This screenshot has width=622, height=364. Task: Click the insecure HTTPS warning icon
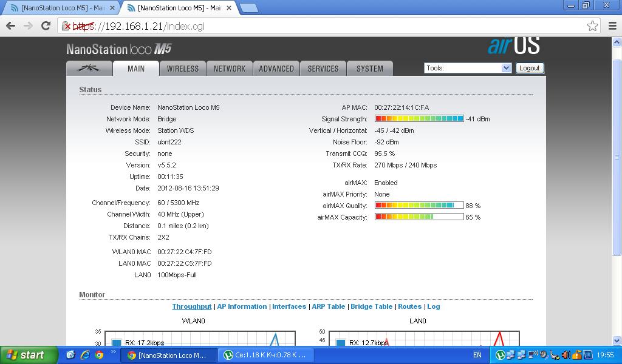coord(67,26)
